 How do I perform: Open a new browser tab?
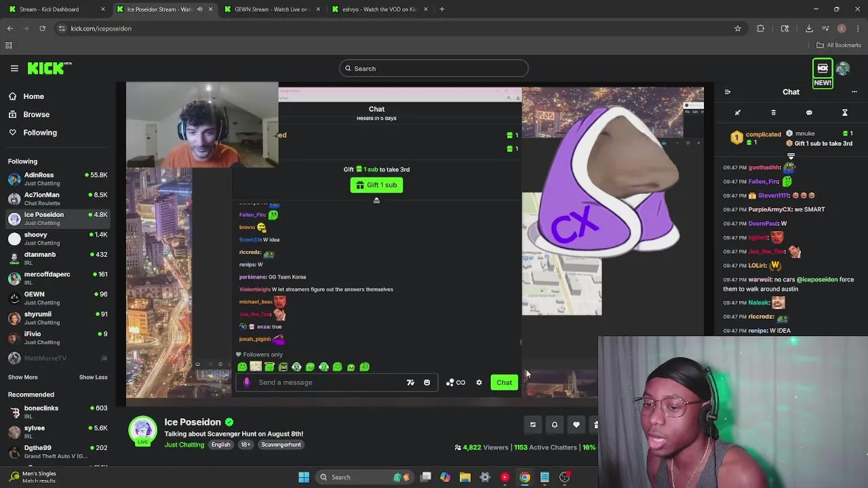click(442, 9)
